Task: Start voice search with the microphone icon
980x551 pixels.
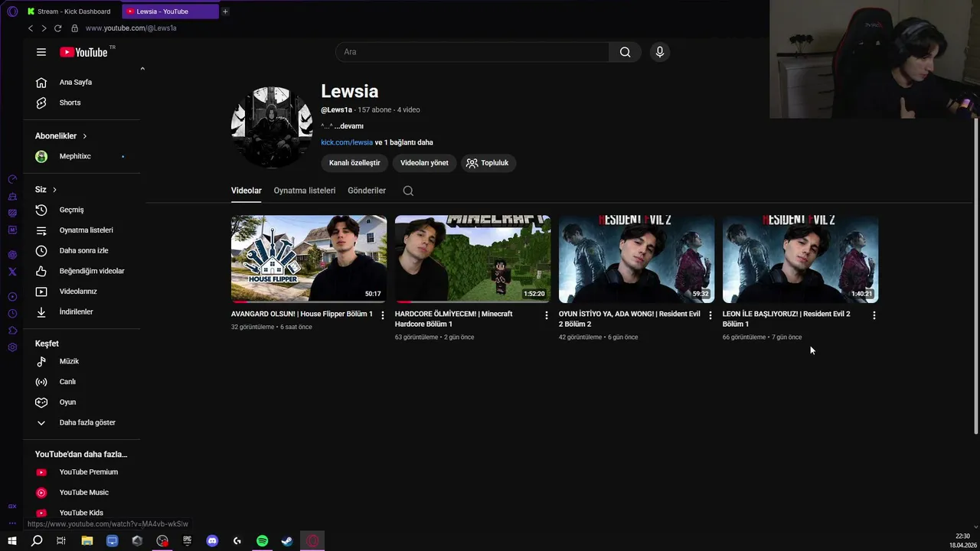Action: click(x=660, y=52)
